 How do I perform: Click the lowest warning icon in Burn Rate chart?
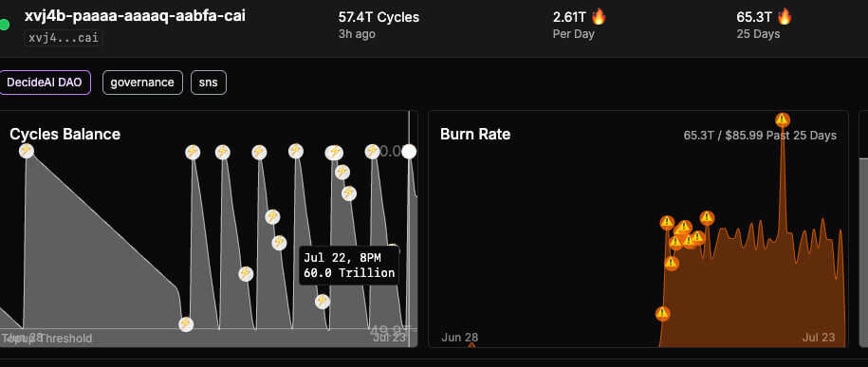663,314
